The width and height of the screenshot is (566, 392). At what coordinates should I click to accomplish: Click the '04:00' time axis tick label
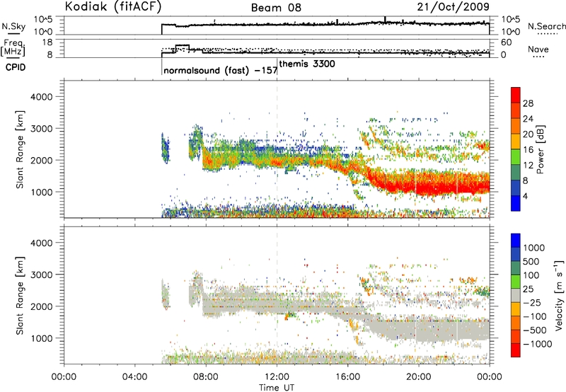135,377
